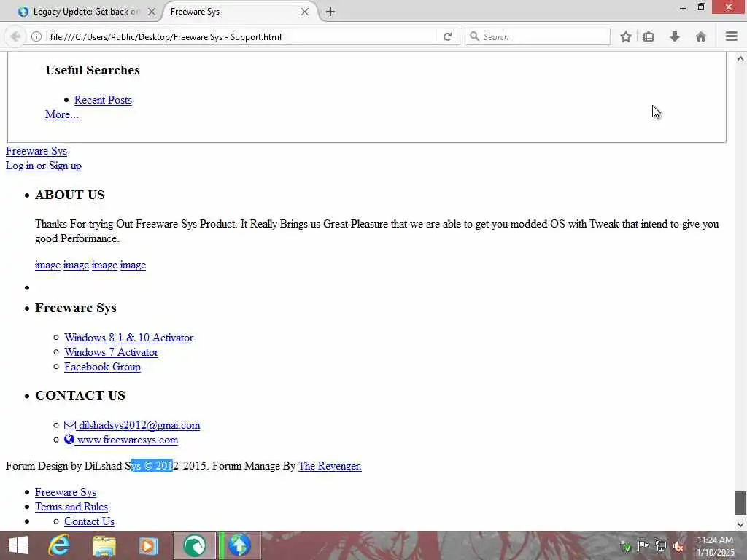The width and height of the screenshot is (747, 560).
Task: Click the envelope icon beside the email
Action: pos(70,425)
